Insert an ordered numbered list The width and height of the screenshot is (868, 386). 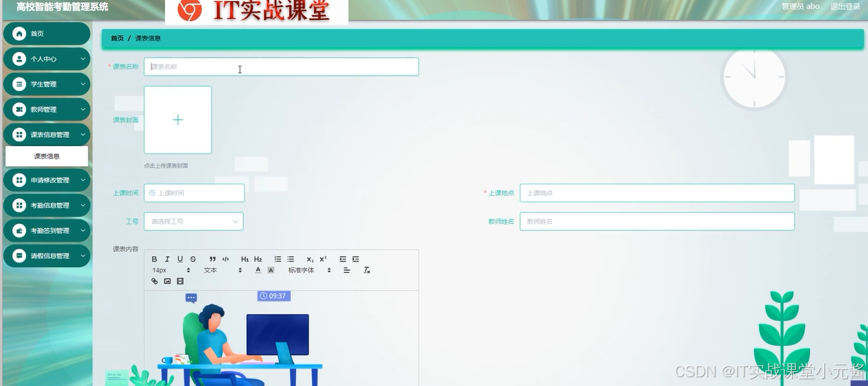278,259
